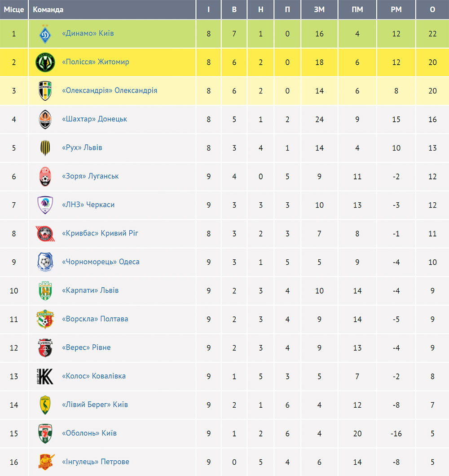Click the ЗМ goals scored header
This screenshot has height=476, width=449.
click(319, 9)
